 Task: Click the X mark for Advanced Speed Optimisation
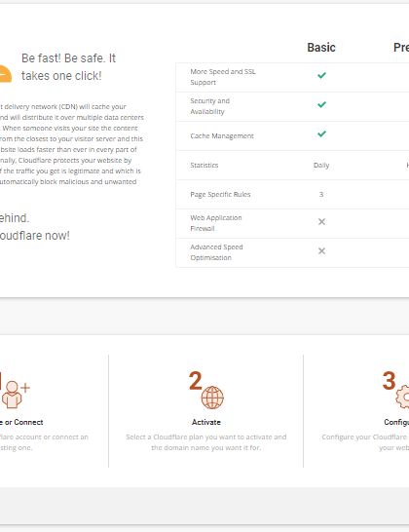[x=321, y=251]
